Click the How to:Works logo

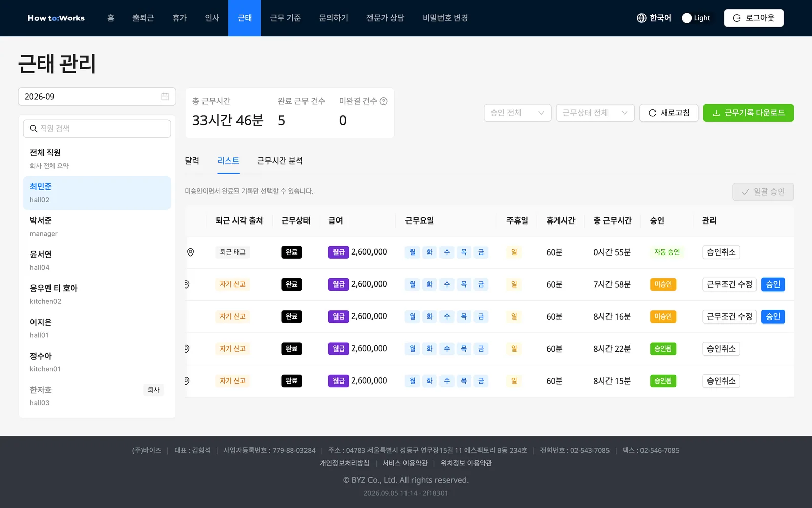(56, 18)
